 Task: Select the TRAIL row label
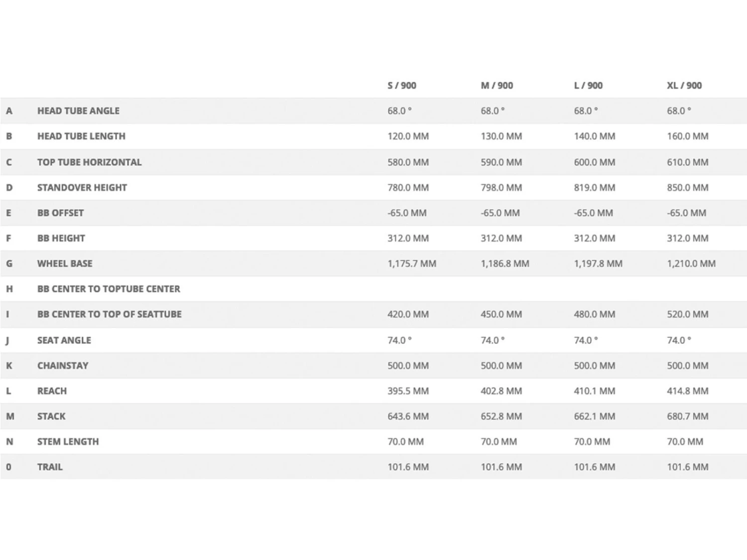[x=50, y=467]
